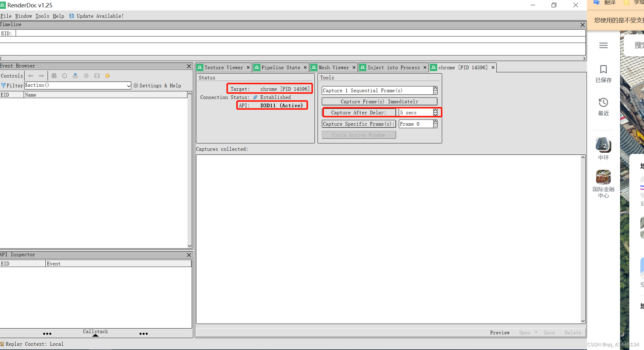Switch to the Pipeline State tab
The image size is (644, 350).
[280, 67]
